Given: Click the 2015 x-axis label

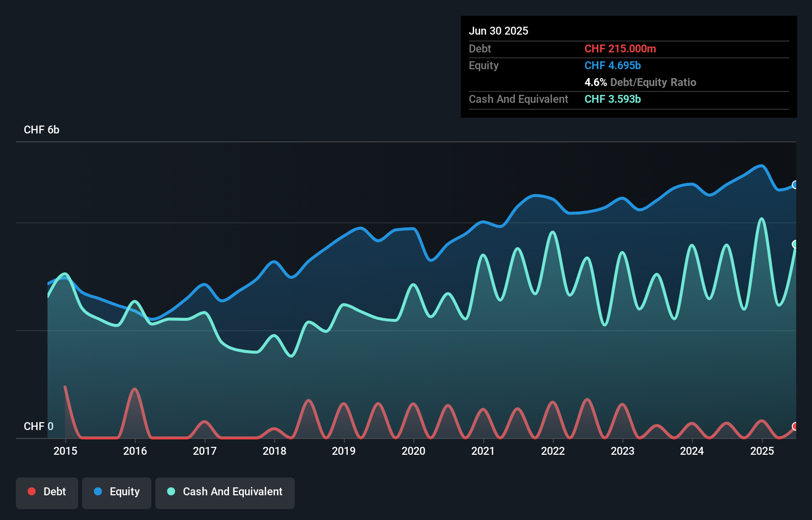Looking at the screenshot, I should point(65,451).
